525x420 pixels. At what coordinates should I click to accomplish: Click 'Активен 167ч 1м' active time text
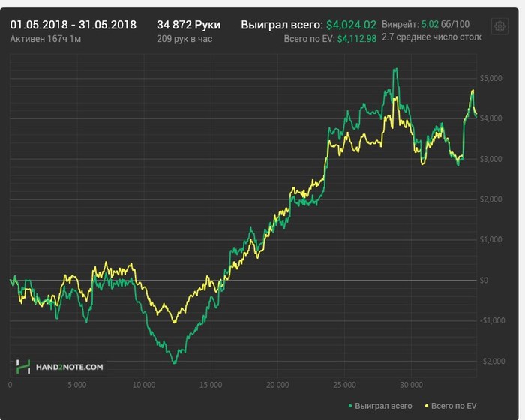point(46,39)
